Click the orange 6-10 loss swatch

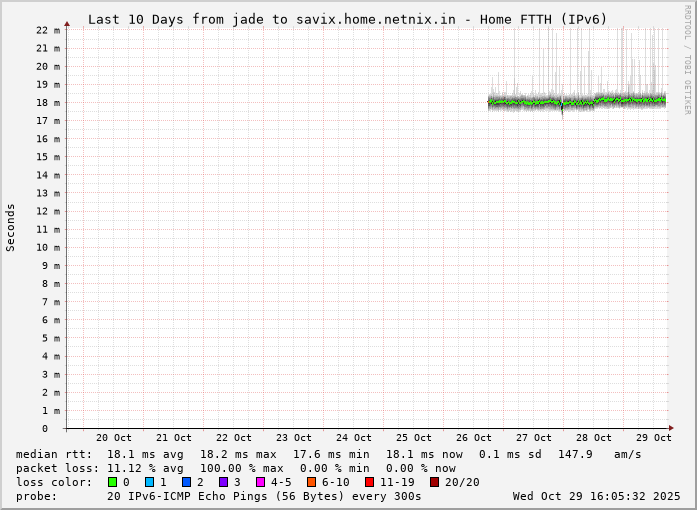[x=312, y=482]
